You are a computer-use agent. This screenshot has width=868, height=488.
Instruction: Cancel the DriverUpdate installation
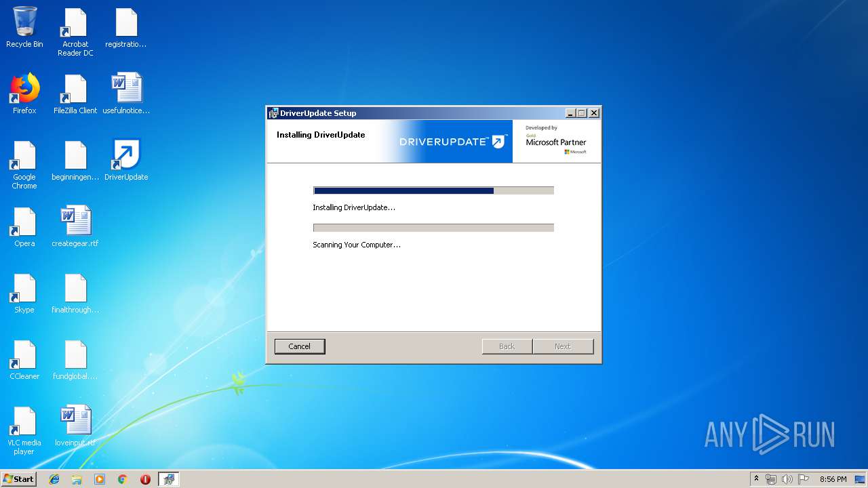299,346
